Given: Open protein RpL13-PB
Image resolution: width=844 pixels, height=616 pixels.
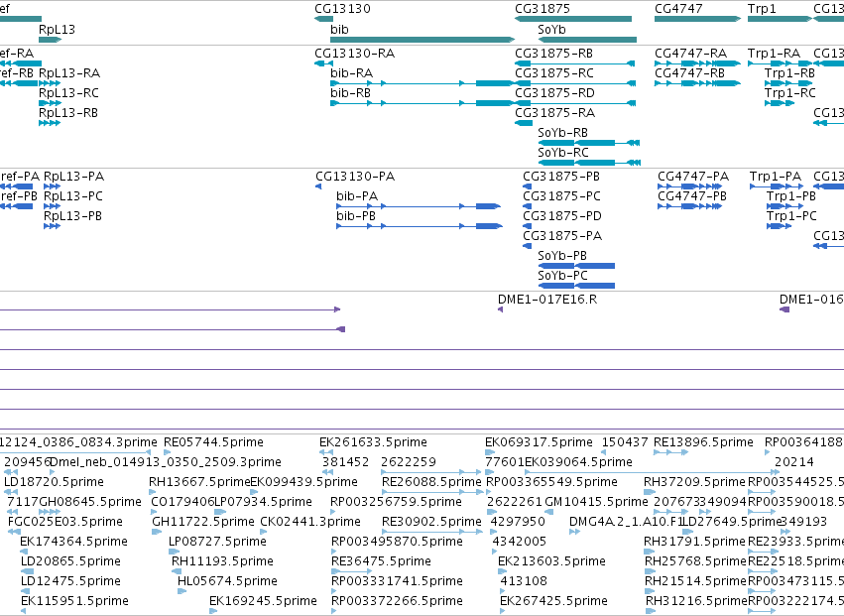Looking at the screenshot, I should coord(72,216).
